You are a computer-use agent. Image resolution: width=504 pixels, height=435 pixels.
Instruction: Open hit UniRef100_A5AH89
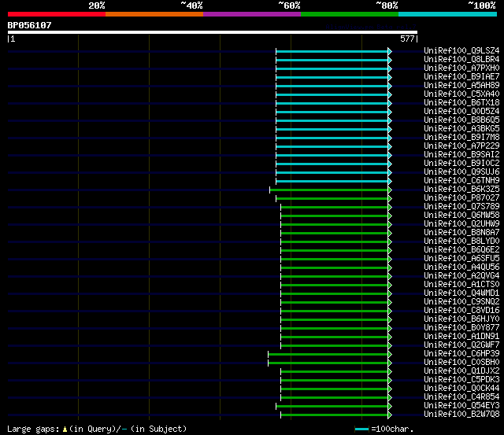click(x=461, y=86)
